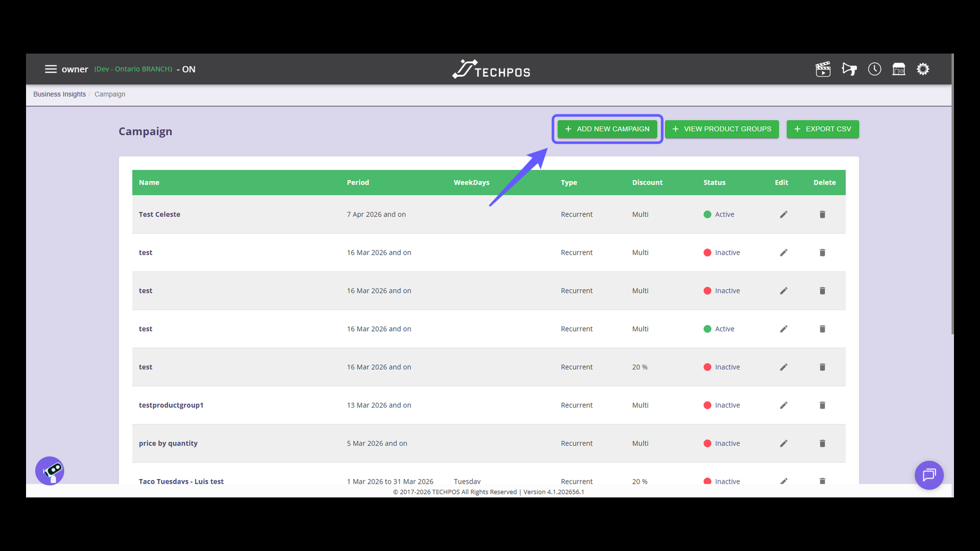
Task: Click the '20 %' discount of test row
Action: [x=640, y=367]
